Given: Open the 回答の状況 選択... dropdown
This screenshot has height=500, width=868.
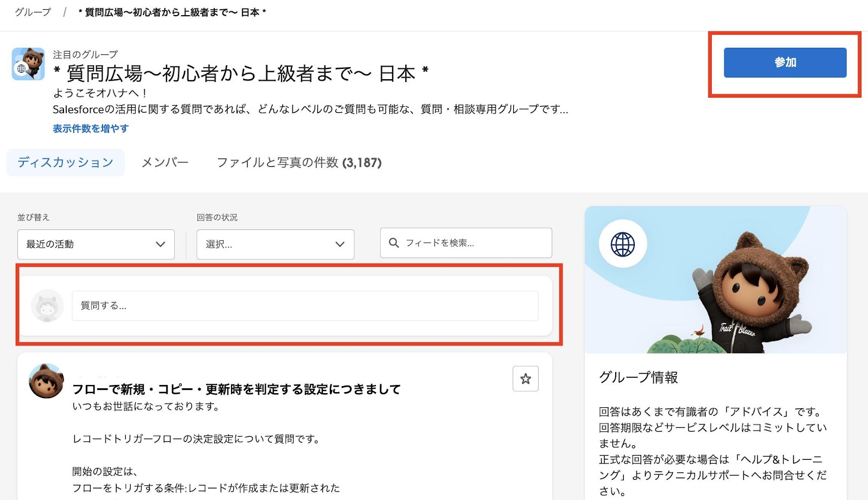Looking at the screenshot, I should [275, 244].
